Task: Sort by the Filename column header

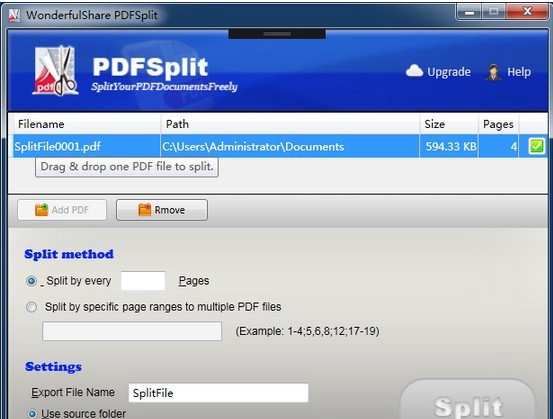Action: click(x=86, y=124)
